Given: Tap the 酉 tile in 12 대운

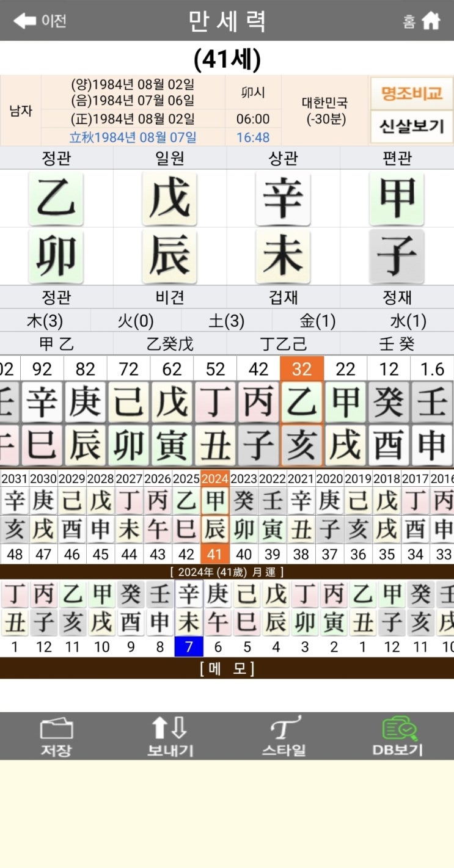Looking at the screenshot, I should 389,445.
